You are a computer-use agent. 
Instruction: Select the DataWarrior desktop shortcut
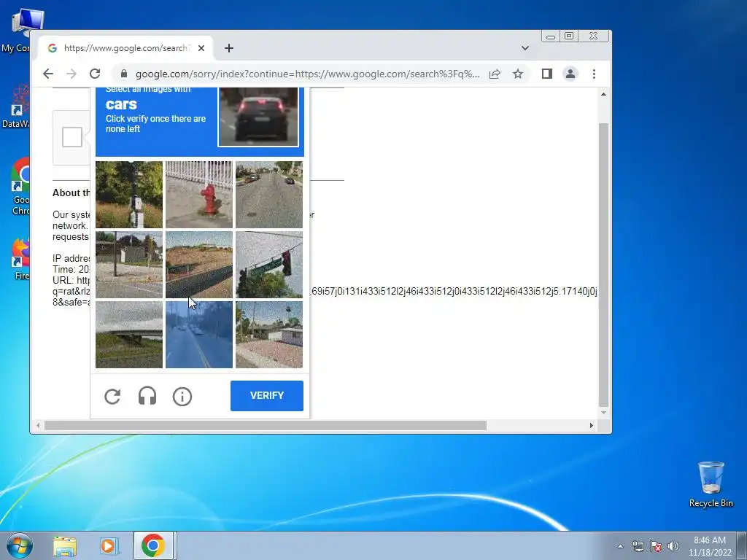(16, 106)
